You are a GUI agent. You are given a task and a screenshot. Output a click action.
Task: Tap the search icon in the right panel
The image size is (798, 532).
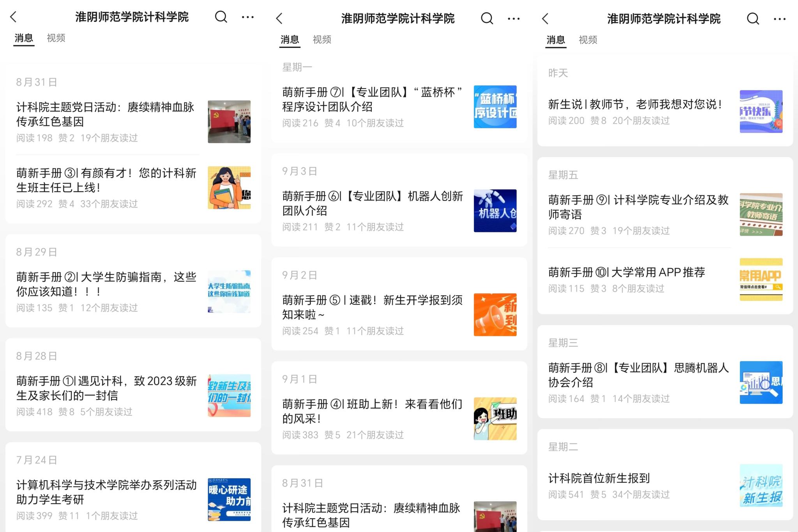point(753,19)
